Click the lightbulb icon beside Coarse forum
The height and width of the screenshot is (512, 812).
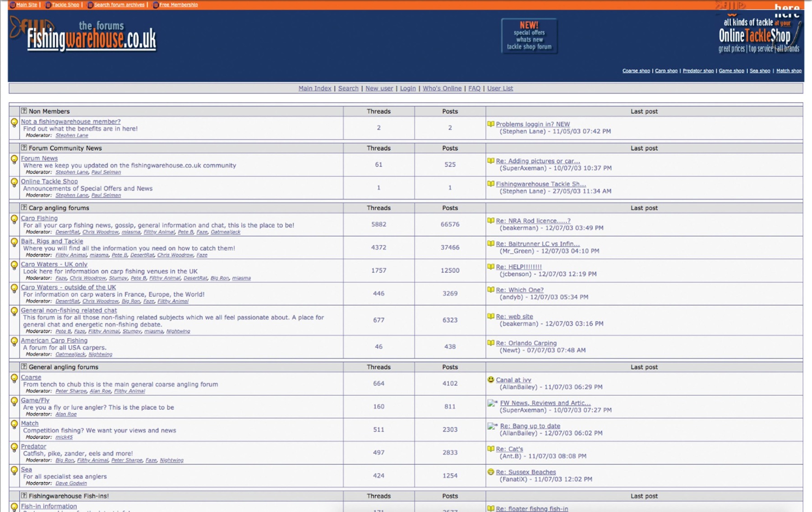14,378
